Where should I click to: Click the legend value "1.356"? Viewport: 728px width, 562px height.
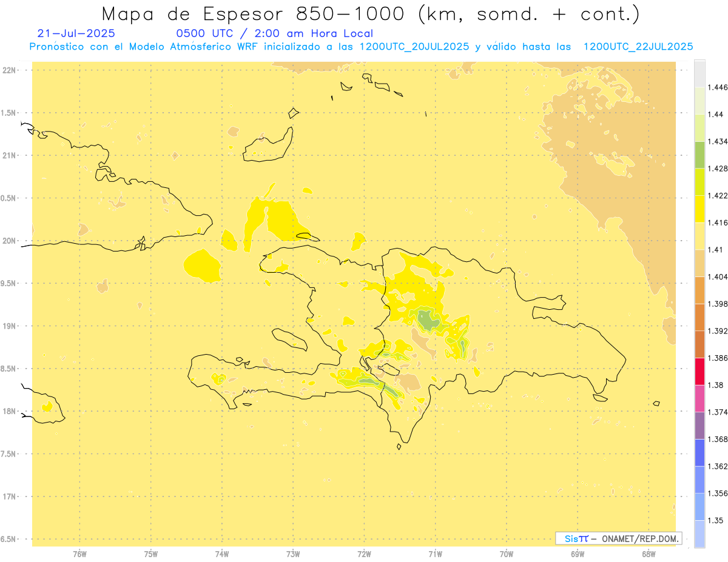[717, 493]
